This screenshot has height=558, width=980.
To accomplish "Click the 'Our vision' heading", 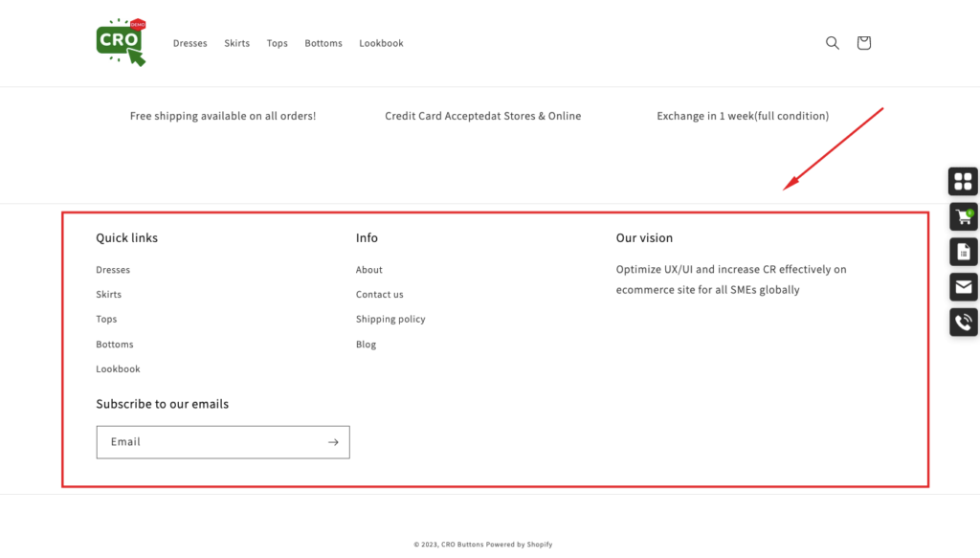I will click(644, 238).
